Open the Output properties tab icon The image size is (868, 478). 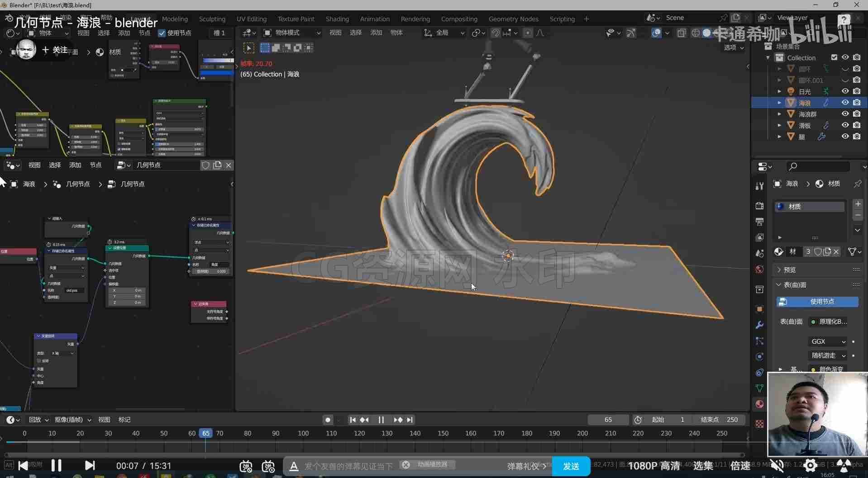click(759, 222)
